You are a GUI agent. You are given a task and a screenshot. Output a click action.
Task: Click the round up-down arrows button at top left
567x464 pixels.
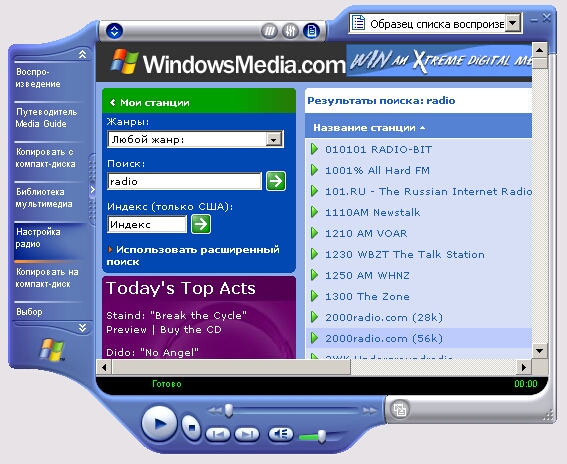(x=114, y=31)
